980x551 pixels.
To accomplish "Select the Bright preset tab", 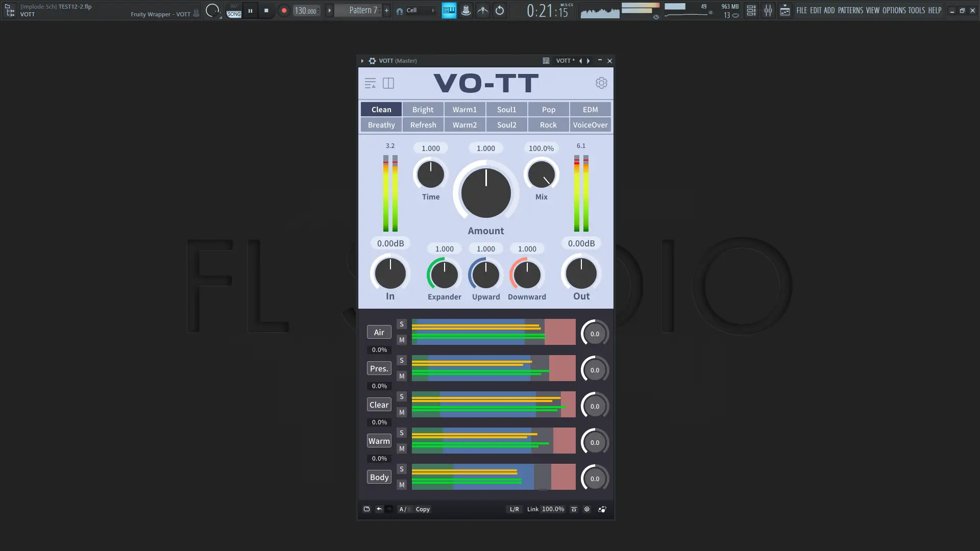I will tap(423, 110).
